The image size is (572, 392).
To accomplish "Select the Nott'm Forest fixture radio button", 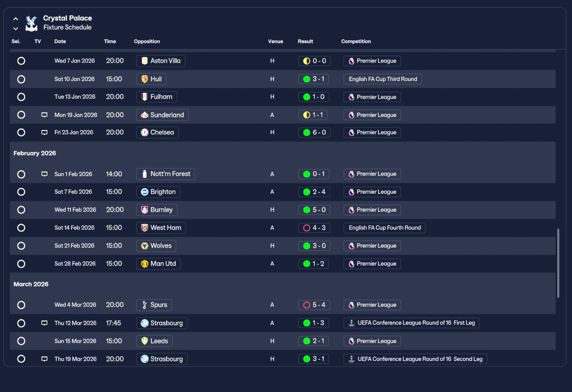I will click(21, 174).
